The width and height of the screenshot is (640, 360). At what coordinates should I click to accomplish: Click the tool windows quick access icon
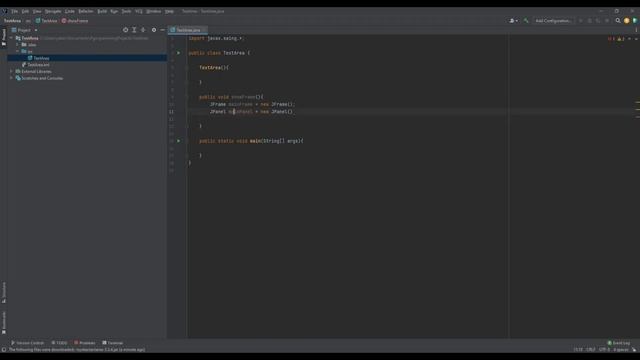[4, 350]
